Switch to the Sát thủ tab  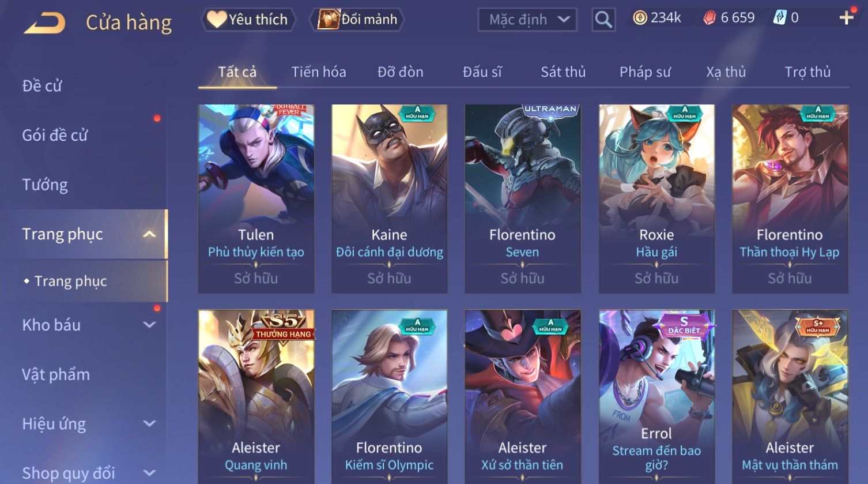[x=563, y=72]
